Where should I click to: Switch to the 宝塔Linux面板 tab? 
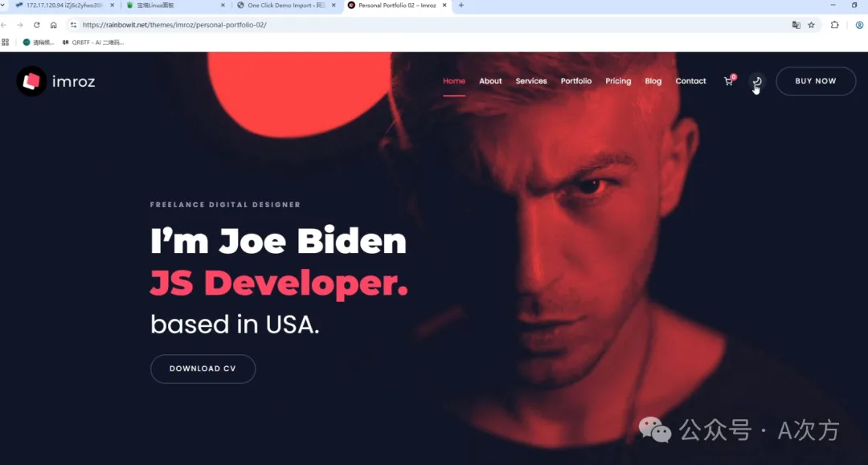tap(175, 6)
